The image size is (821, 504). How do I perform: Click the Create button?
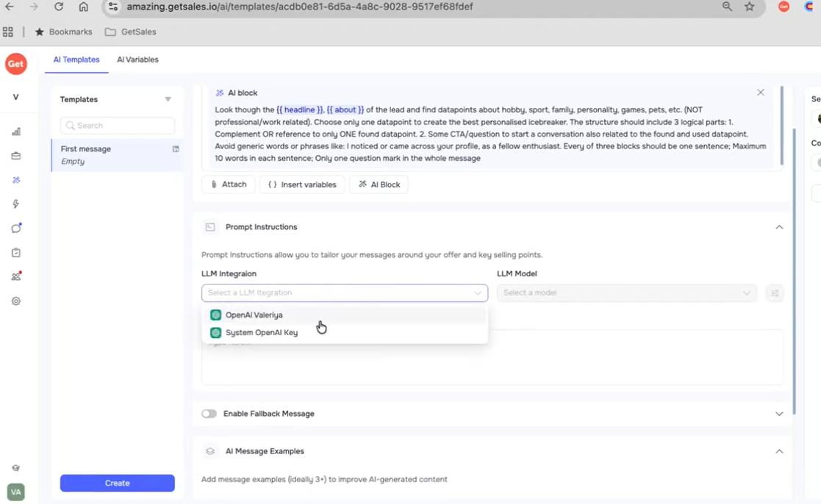click(118, 483)
